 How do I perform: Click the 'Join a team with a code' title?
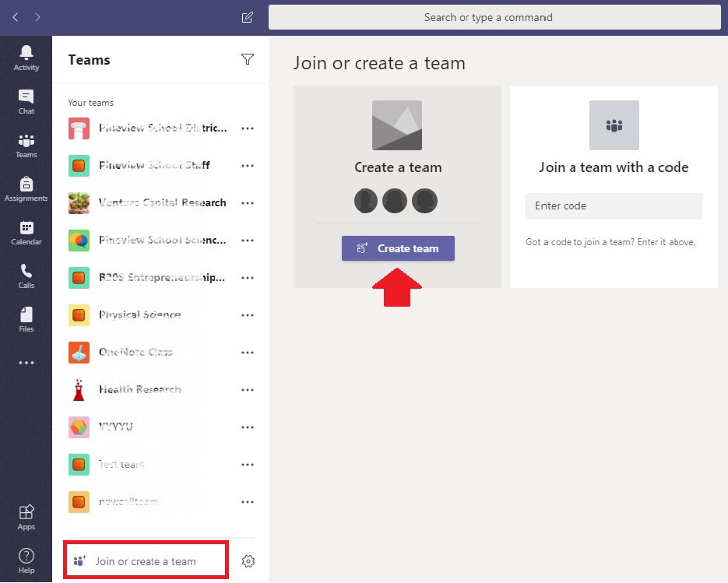coord(614,167)
